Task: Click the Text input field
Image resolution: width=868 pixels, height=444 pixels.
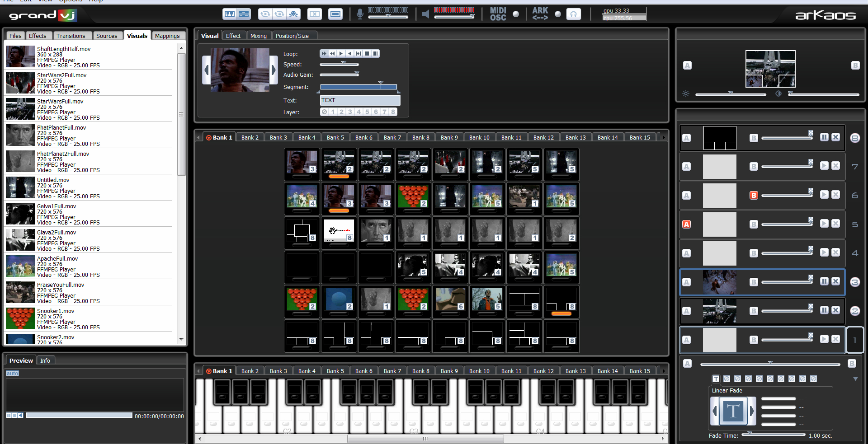Action: (x=360, y=100)
